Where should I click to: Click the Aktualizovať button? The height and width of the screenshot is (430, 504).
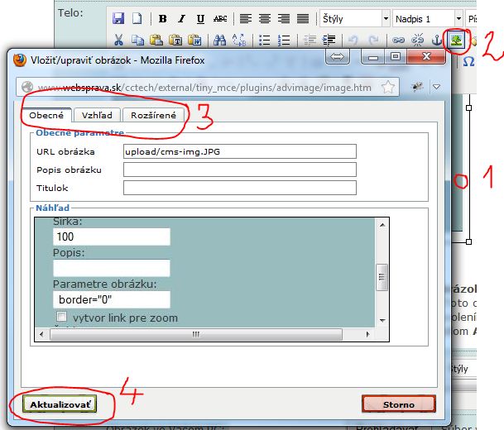60,404
